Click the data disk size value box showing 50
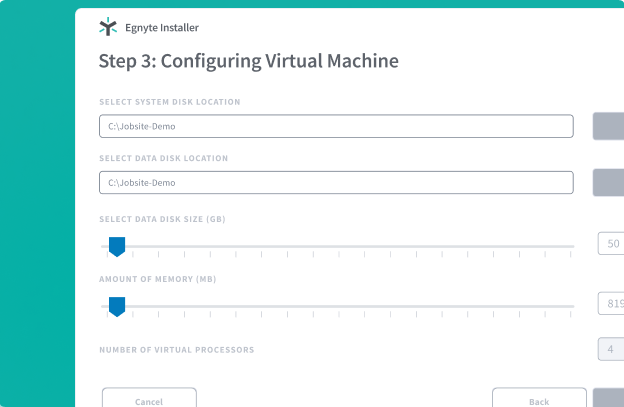 (x=611, y=244)
